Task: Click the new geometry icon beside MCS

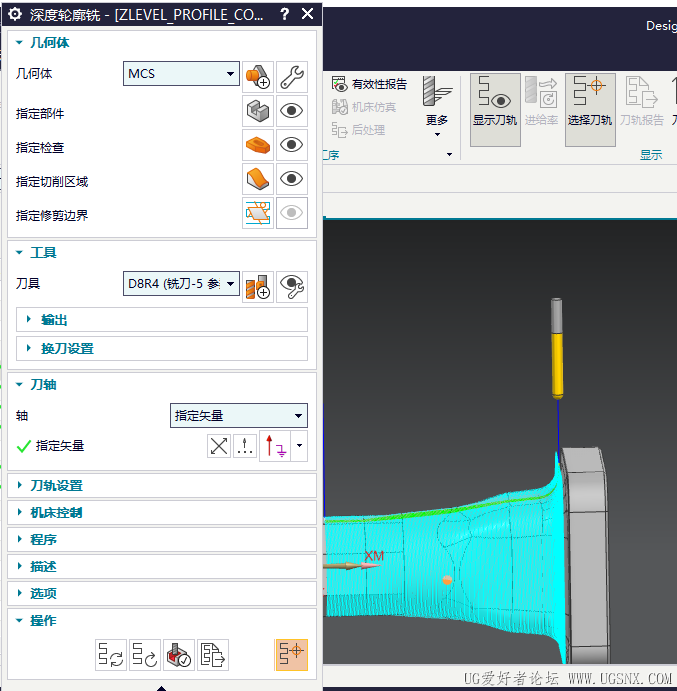Action: point(258,77)
